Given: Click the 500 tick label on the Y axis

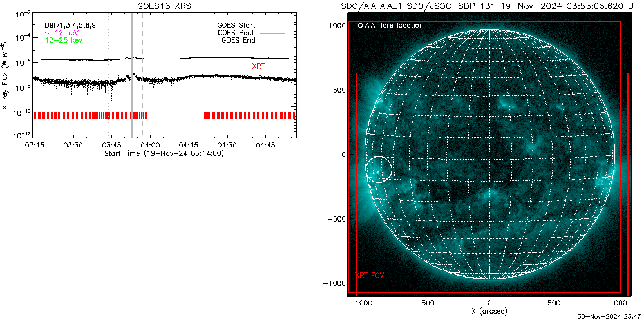Looking at the screenshot, I should 337,90.
